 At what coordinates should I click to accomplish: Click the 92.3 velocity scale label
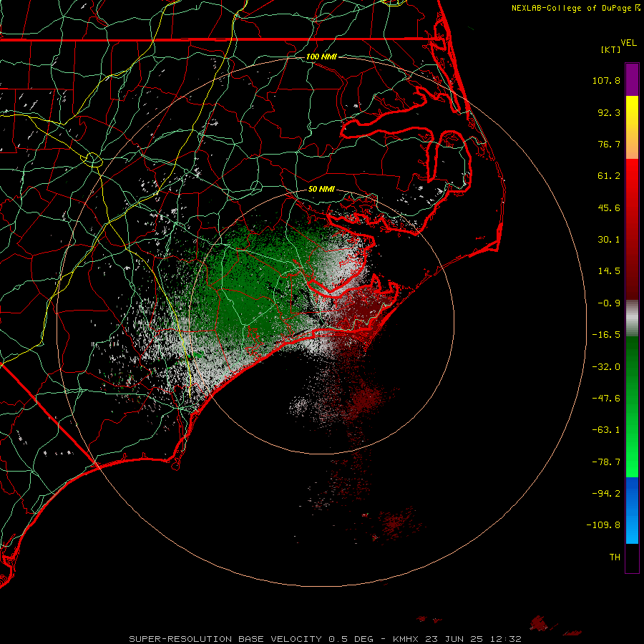(x=609, y=112)
